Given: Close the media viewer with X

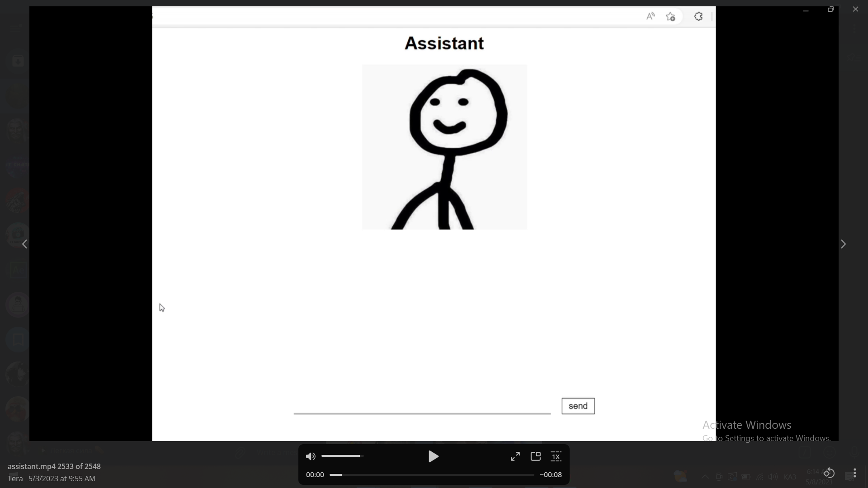Looking at the screenshot, I should [x=855, y=9].
